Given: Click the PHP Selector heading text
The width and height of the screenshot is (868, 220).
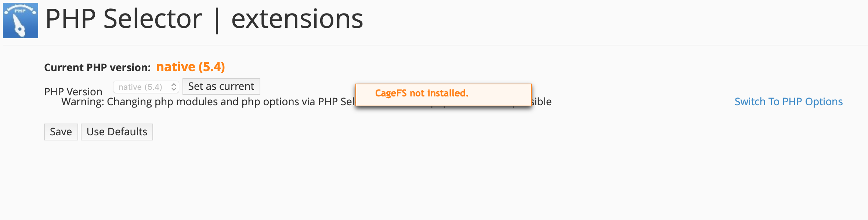Looking at the screenshot, I should [x=123, y=19].
